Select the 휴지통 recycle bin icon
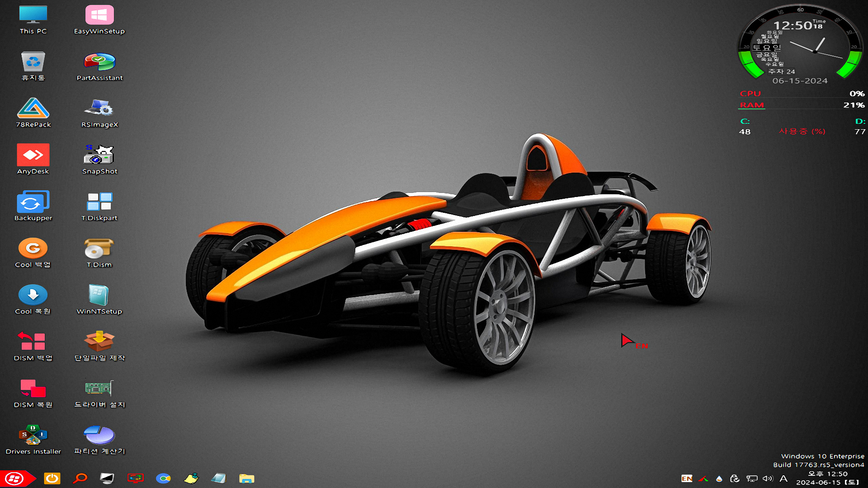 click(x=33, y=67)
